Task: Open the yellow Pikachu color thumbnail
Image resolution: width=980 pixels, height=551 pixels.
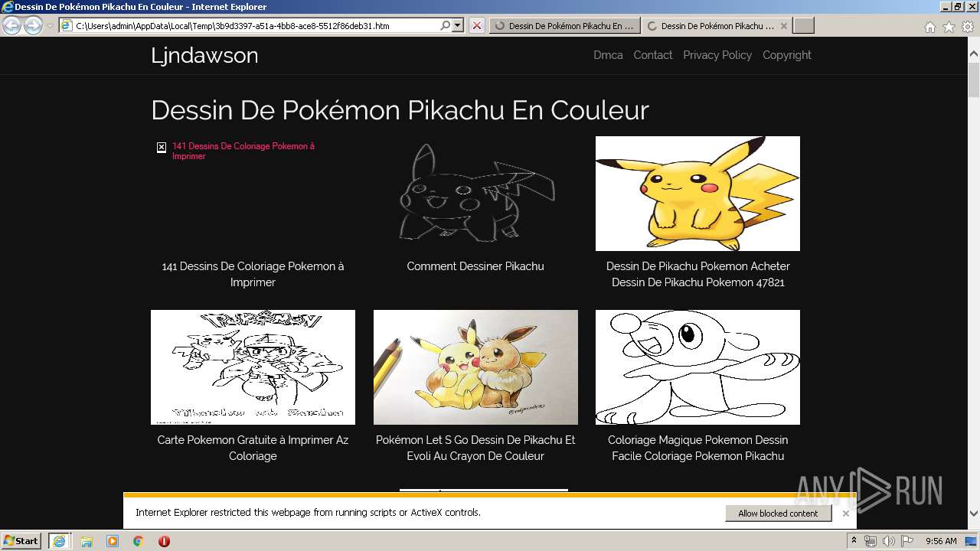Action: click(x=697, y=194)
